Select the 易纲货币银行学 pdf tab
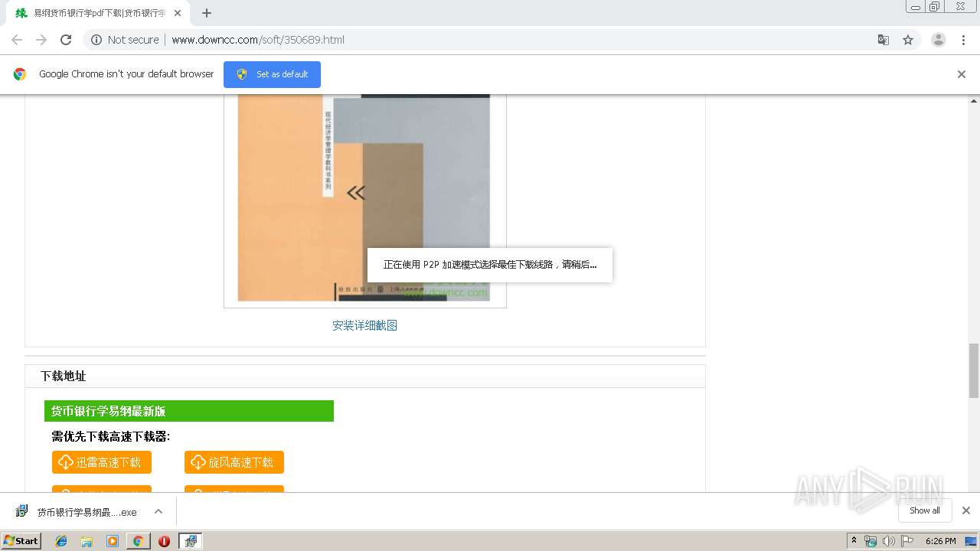980x551 pixels. (100, 13)
